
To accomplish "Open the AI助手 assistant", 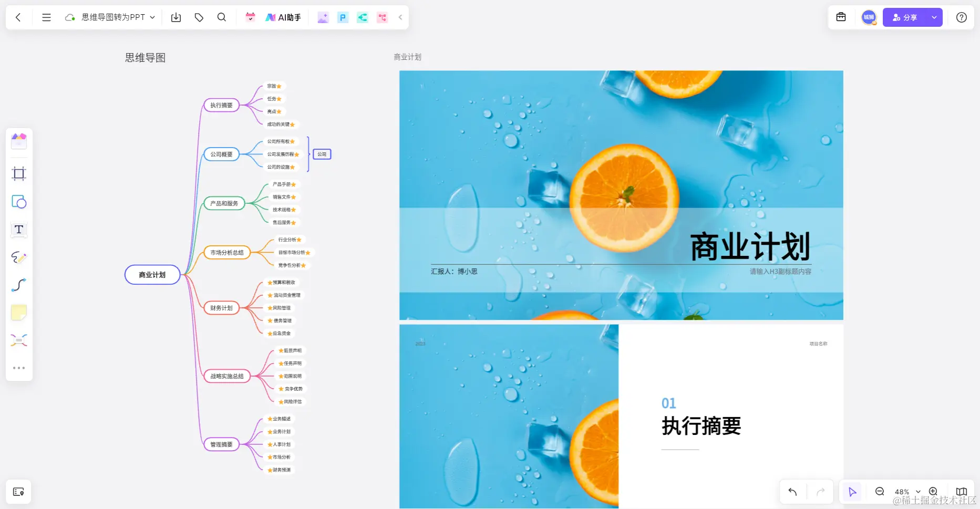I will pos(283,17).
